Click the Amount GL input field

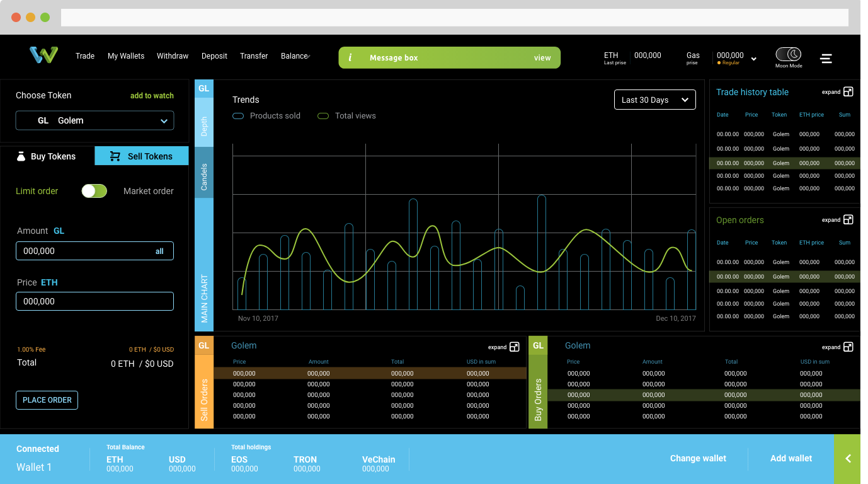click(x=94, y=251)
